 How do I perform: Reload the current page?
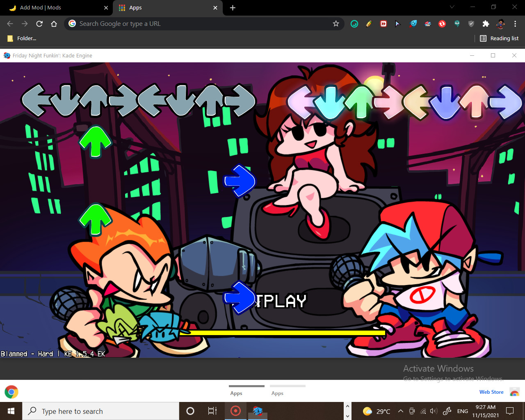point(39,24)
